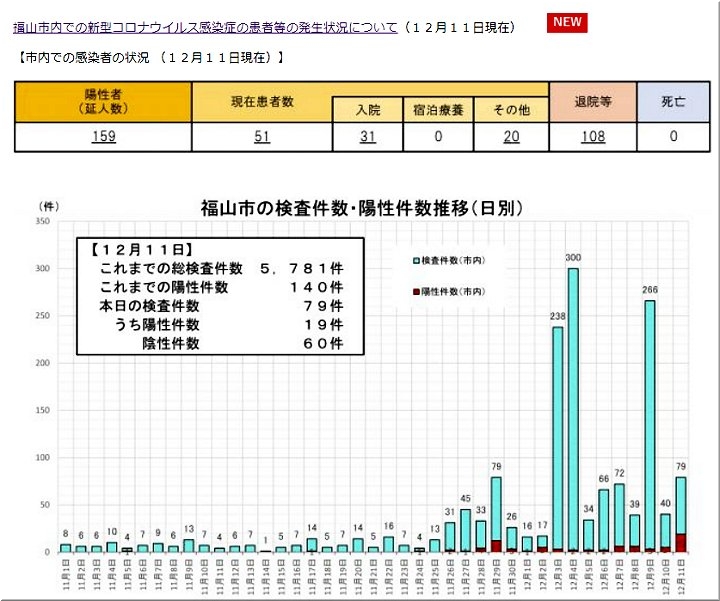Click the 宿泊療養 header cell
The height and width of the screenshot is (601, 720).
coord(438,110)
